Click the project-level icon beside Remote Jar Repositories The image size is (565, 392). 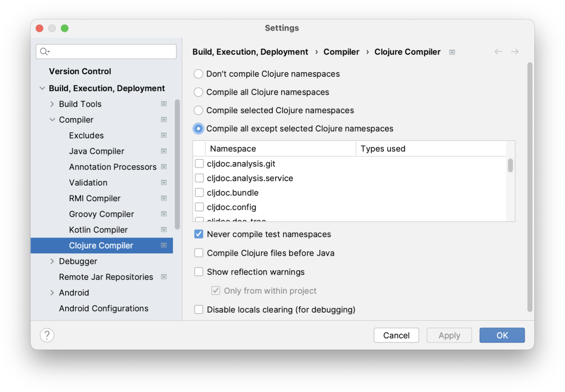[164, 277]
